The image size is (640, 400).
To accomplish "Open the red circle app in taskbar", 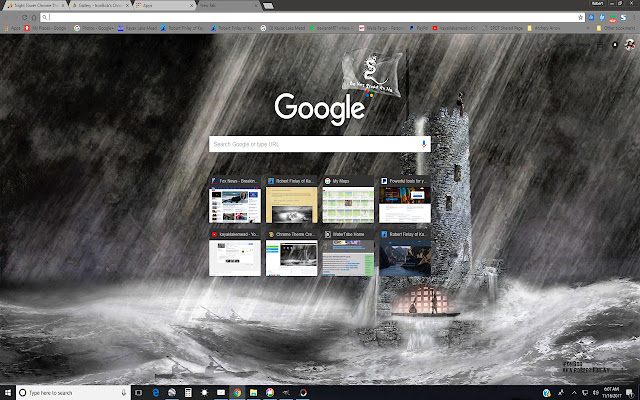I will (x=303, y=393).
